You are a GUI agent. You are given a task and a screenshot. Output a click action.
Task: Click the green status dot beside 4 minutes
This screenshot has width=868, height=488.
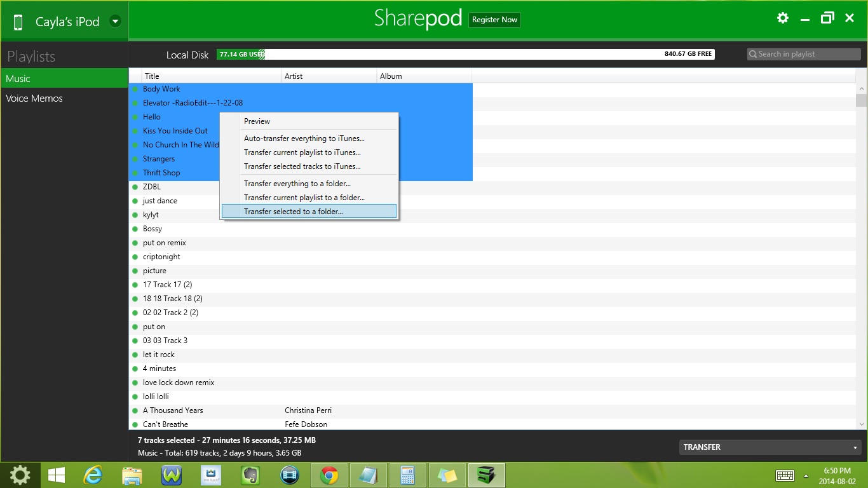(135, 369)
